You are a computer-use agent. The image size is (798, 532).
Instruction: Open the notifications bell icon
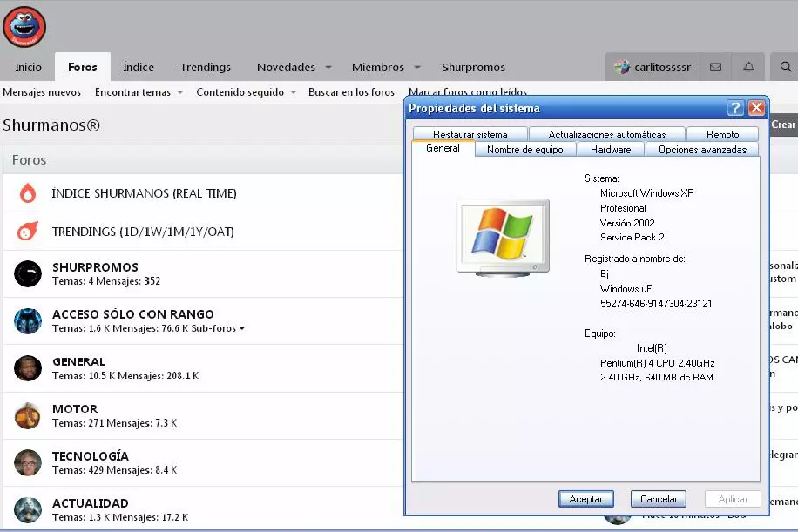point(748,67)
